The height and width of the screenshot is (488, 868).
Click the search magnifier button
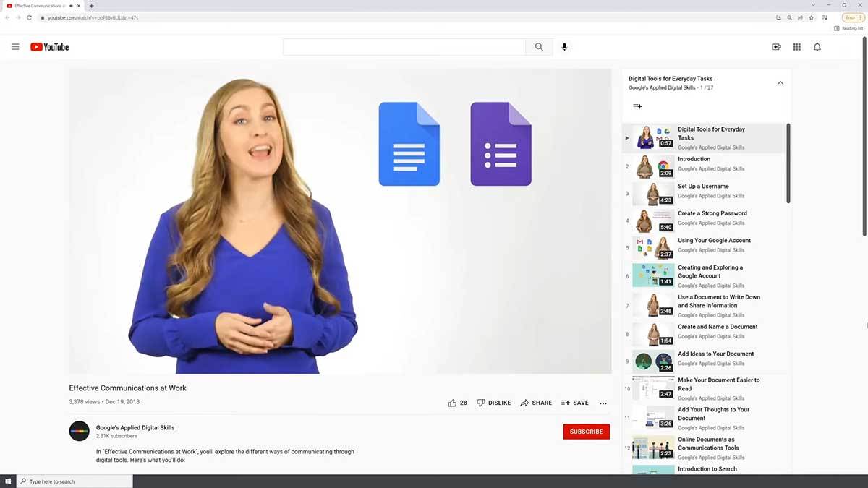pos(539,47)
